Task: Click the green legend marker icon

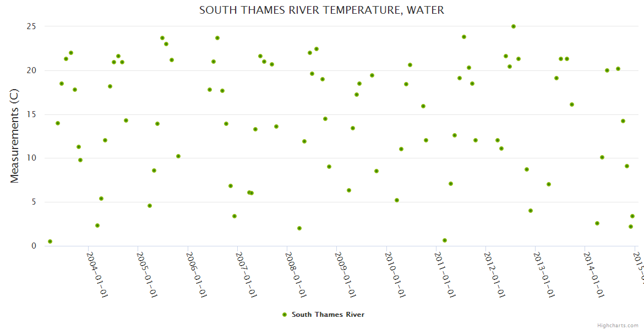Action: click(x=285, y=315)
